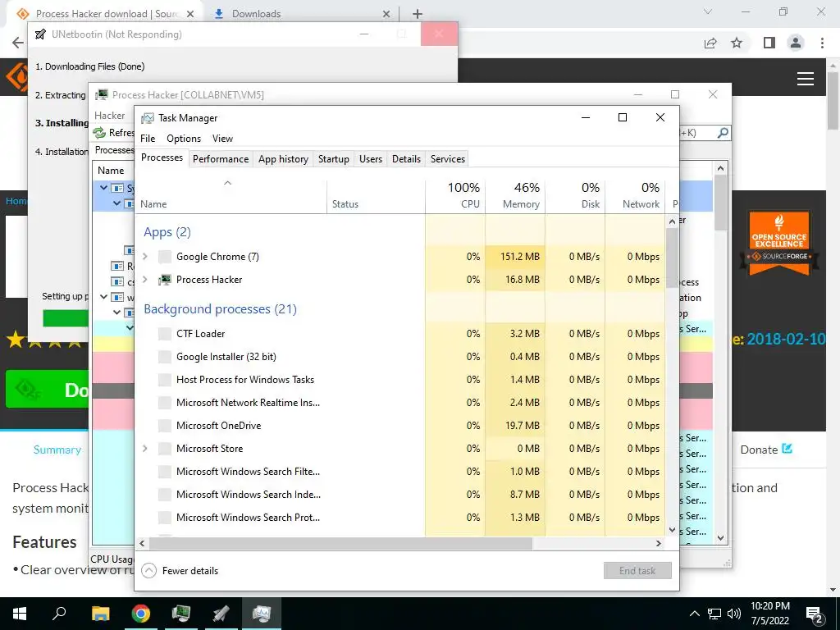Viewport: 840px width, 630px height.
Task: Switch to the App history tab
Action: click(x=283, y=159)
